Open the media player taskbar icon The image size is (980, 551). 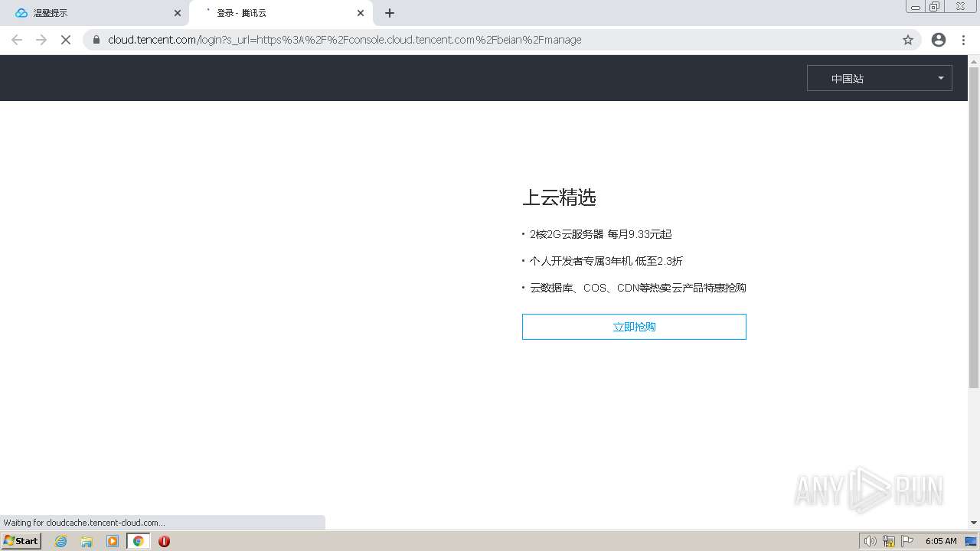pos(113,541)
